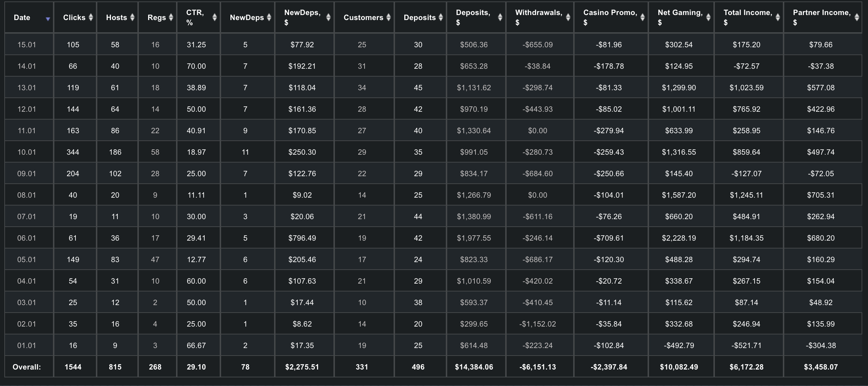Click the sort arrows icon beside Clicks
868x386 pixels.
91,17
